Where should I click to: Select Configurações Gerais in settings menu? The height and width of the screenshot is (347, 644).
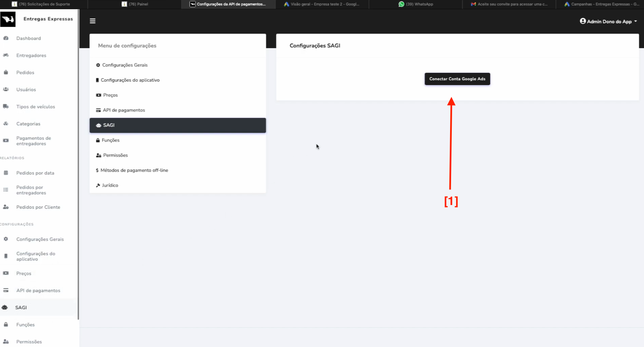tap(125, 65)
